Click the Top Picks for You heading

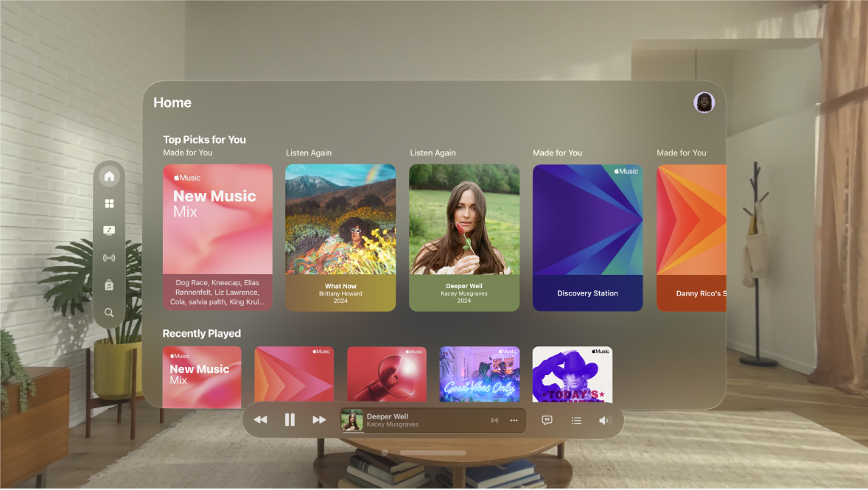[204, 139]
